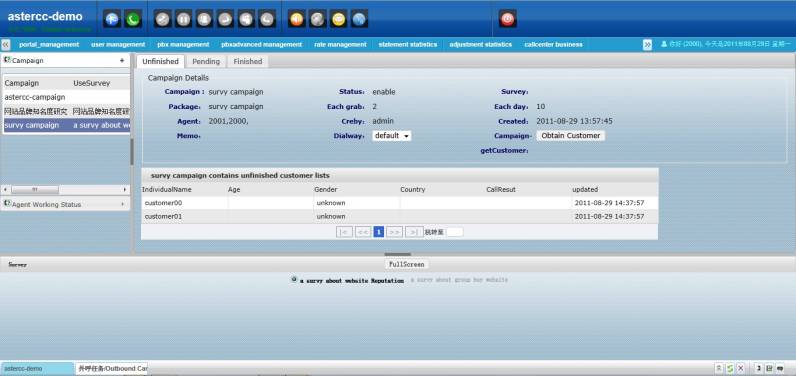
Task: Select astercc-campaign in campaign list
Action: pyautogui.click(x=67, y=97)
